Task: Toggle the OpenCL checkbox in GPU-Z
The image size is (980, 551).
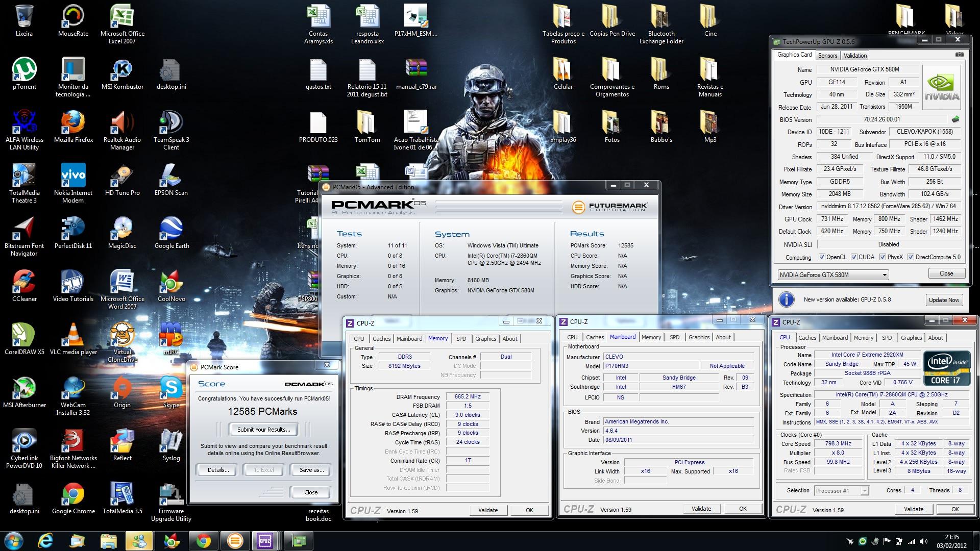Action: click(x=822, y=257)
